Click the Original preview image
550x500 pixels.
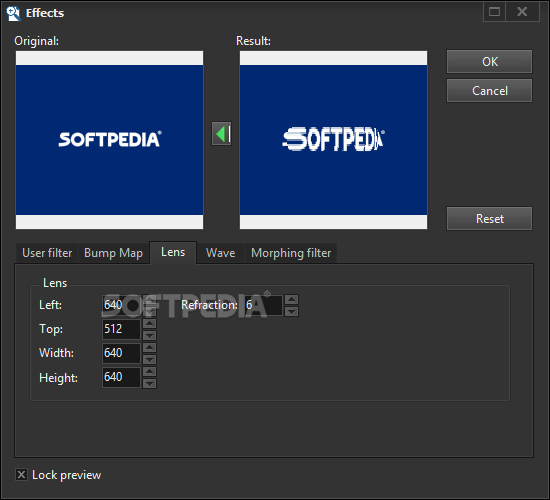tap(109, 140)
